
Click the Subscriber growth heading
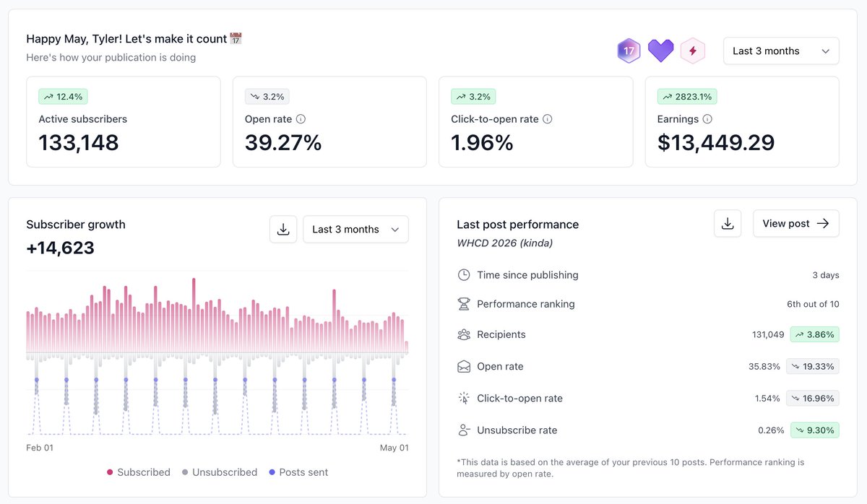click(76, 225)
